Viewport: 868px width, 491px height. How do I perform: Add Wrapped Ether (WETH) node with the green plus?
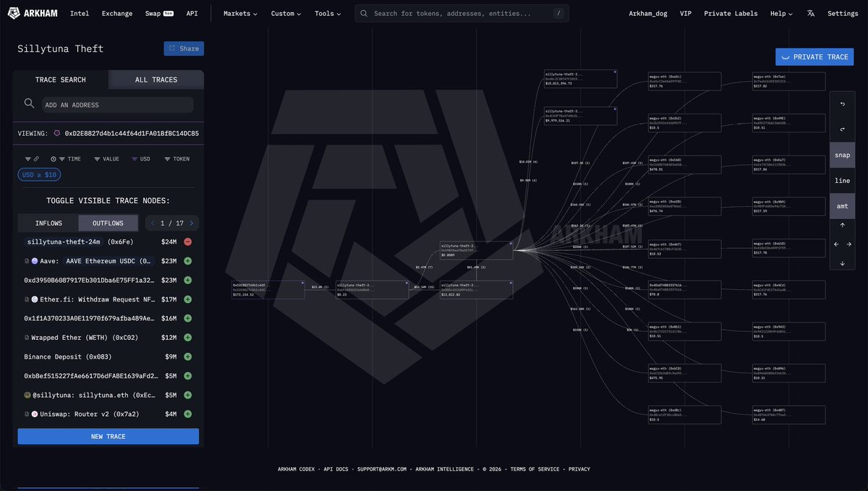187,338
